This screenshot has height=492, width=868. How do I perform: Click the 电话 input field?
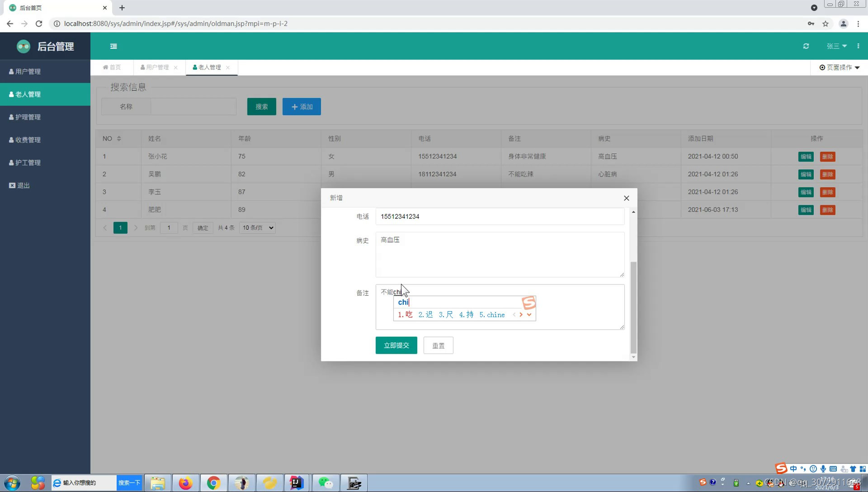tap(500, 217)
